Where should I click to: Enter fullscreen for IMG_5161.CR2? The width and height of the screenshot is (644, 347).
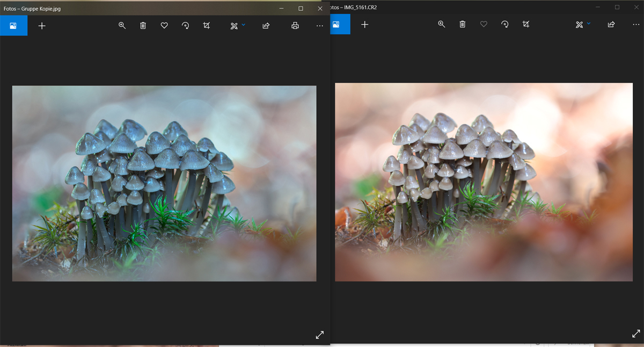click(636, 334)
